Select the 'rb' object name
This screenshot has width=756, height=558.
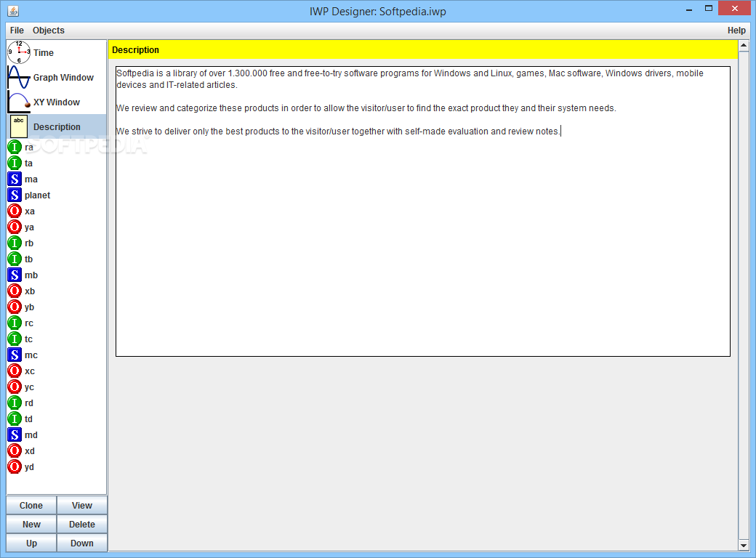tap(29, 243)
